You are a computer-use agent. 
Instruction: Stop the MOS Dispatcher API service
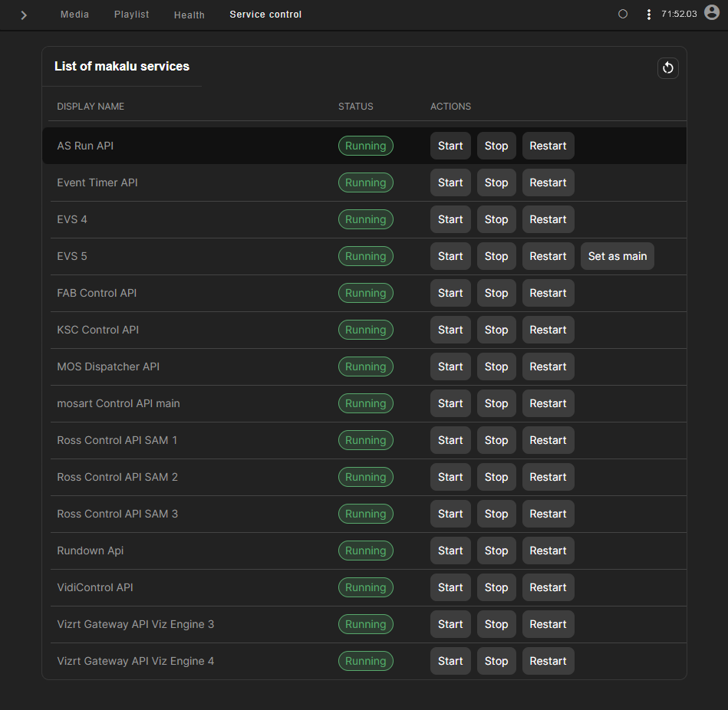pyautogui.click(x=496, y=367)
